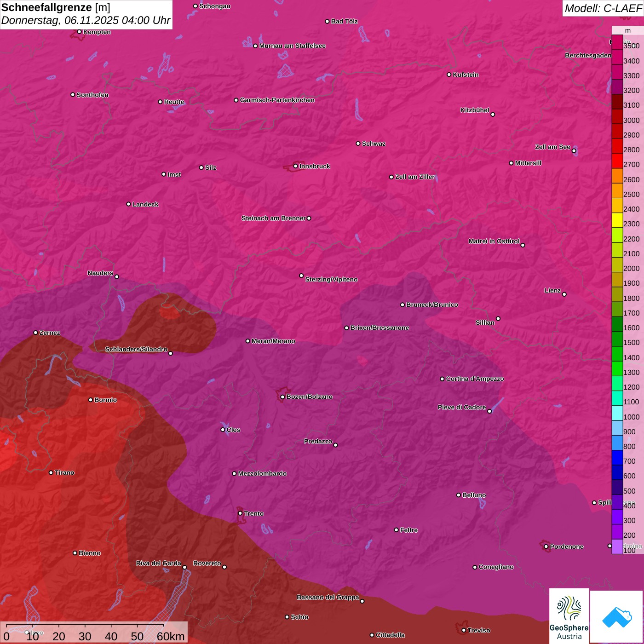
Task: Click the Lienz city marker dot
Action: tap(564, 294)
